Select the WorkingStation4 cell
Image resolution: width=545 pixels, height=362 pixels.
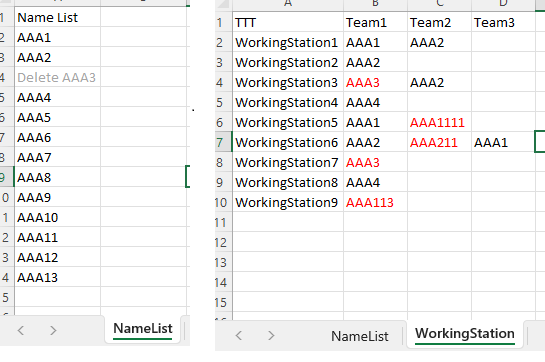pyautogui.click(x=288, y=102)
